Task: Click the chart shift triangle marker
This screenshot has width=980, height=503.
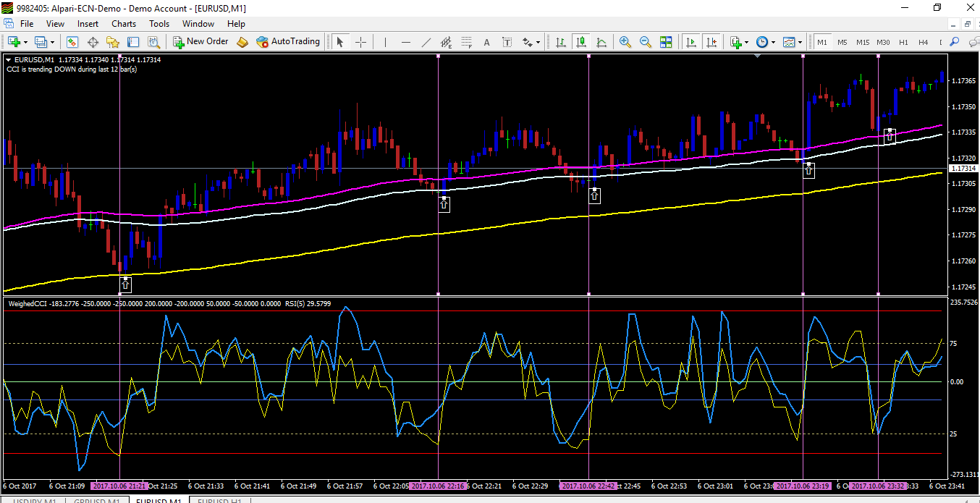Action: (x=758, y=56)
